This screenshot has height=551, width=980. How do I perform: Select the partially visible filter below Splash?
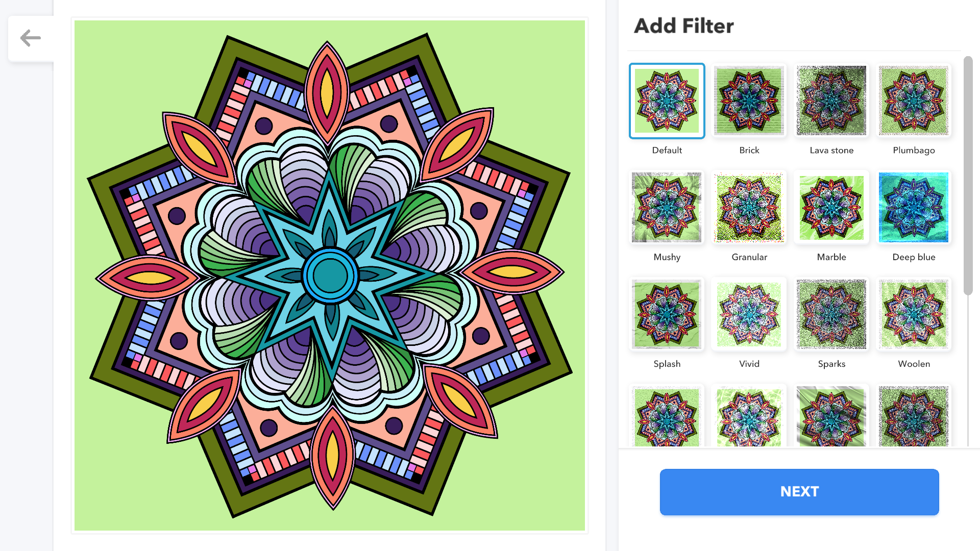[x=667, y=416]
